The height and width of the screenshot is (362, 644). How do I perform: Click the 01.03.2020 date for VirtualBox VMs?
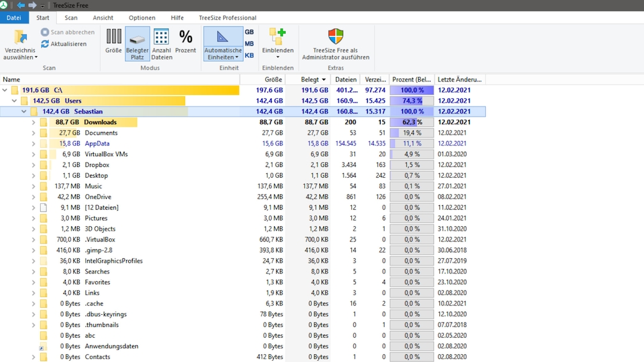coord(452,154)
